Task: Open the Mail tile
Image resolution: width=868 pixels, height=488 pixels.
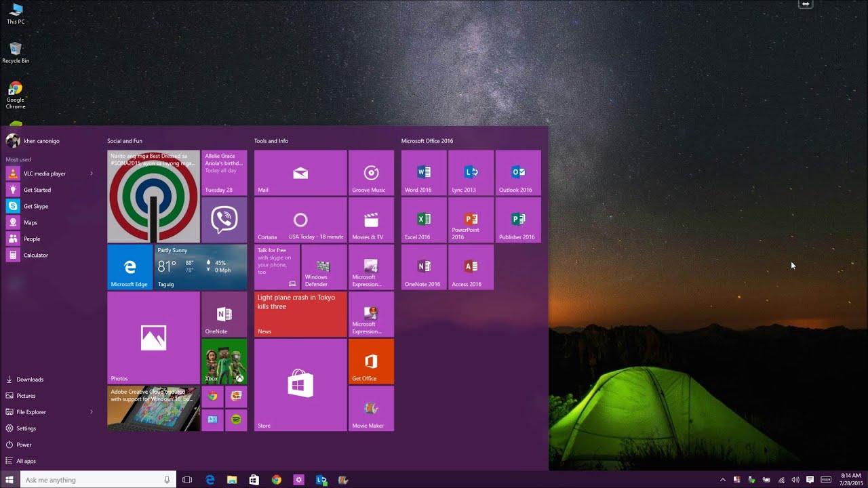Action: [x=300, y=173]
